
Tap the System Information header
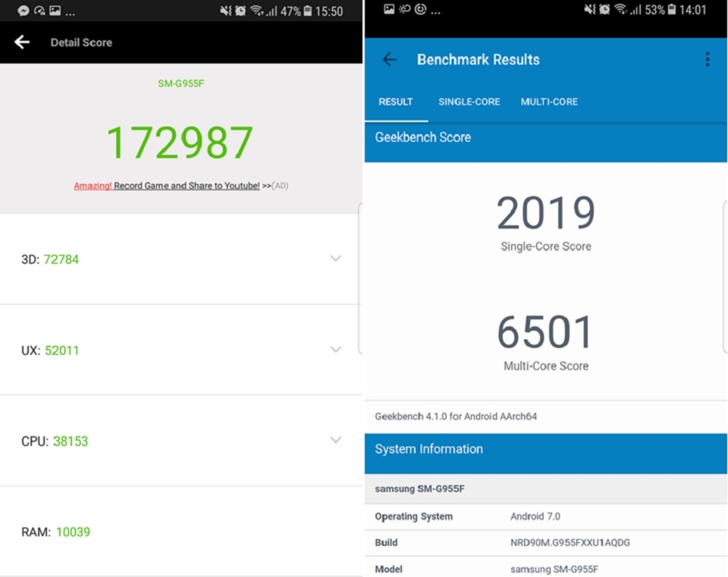click(x=546, y=453)
